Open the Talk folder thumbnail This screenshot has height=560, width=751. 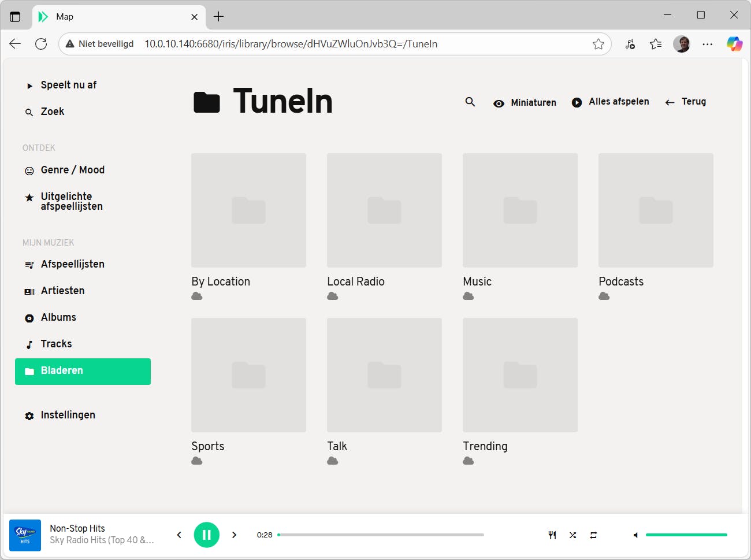[384, 375]
